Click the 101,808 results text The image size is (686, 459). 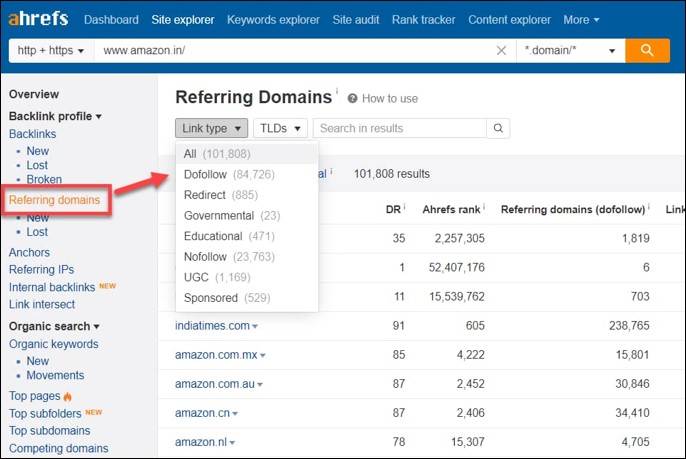392,174
